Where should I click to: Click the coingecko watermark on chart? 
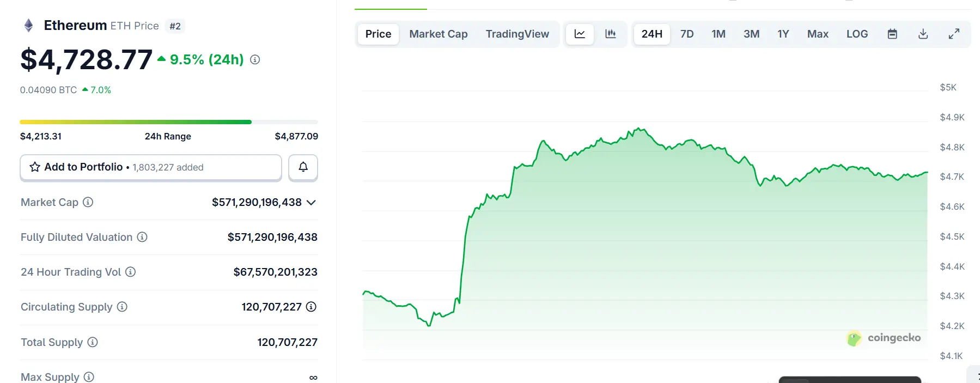point(884,338)
